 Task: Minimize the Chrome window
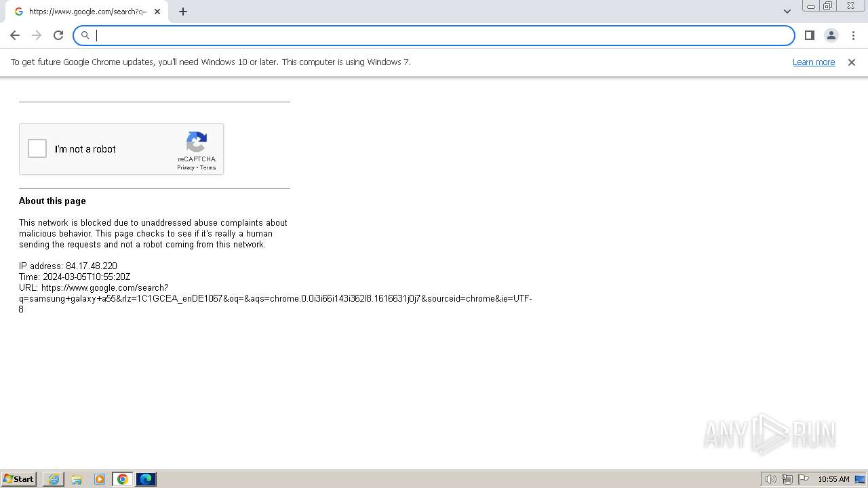pyautogui.click(x=810, y=6)
